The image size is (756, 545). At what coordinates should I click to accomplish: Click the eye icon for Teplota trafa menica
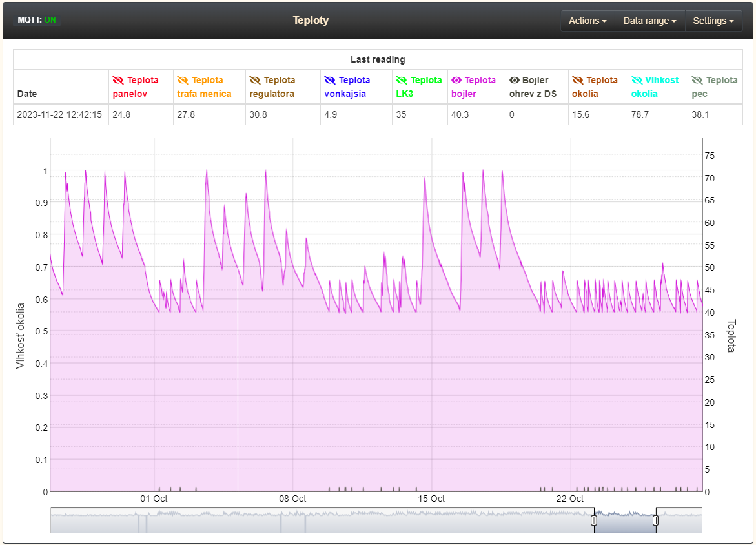coord(183,81)
